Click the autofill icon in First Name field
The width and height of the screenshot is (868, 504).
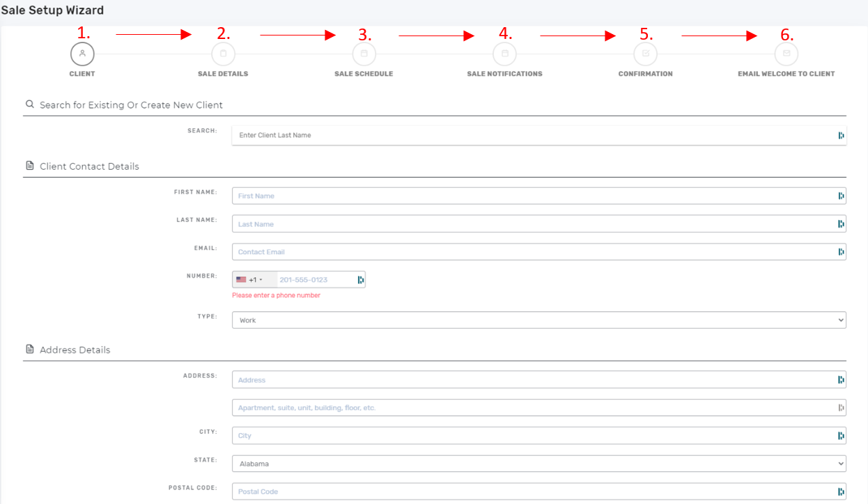click(841, 196)
